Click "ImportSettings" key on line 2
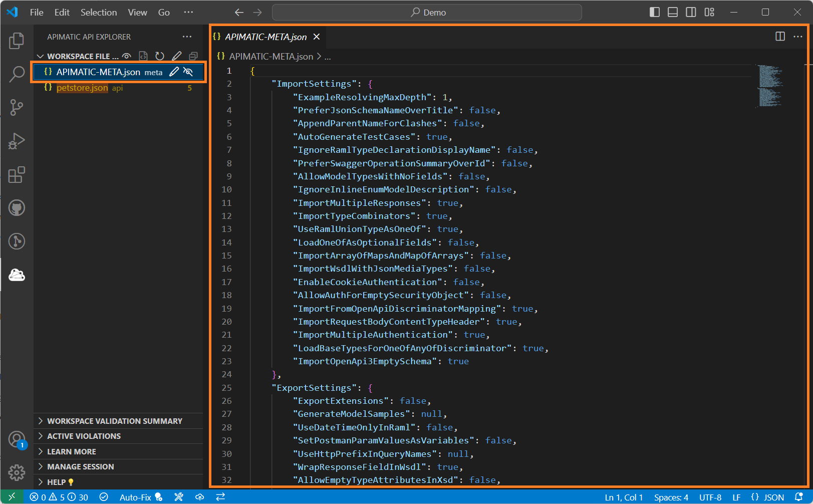This screenshot has height=504, width=813. pos(314,84)
